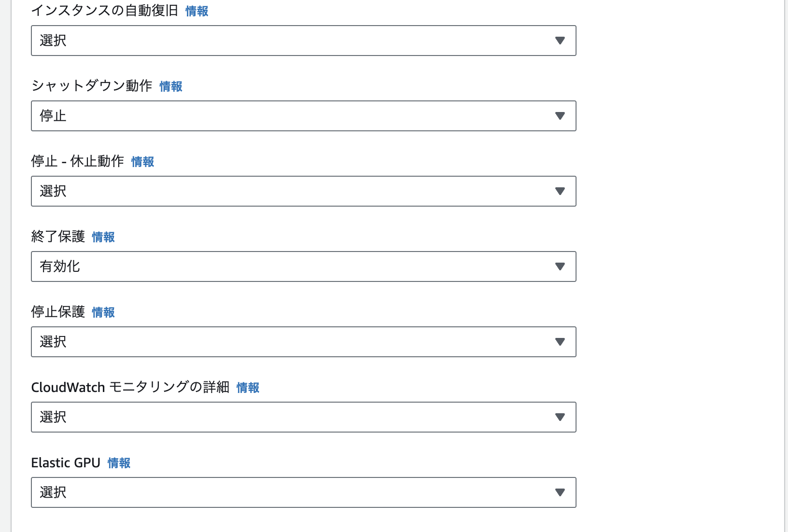Viewport: 788px width, 532px height.
Task: Open the インスタンスの自動復旧 selection dropdown
Action: pos(303,41)
